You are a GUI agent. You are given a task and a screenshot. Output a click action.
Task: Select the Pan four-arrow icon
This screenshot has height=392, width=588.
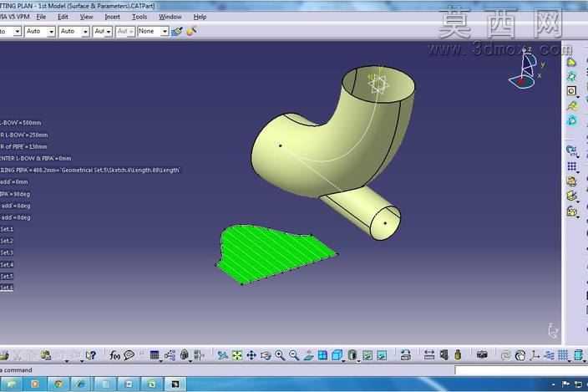point(251,355)
